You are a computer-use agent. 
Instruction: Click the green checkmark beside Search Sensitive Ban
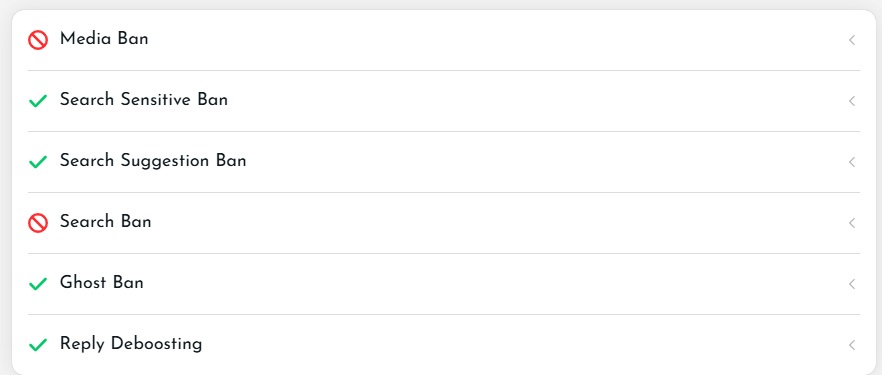(x=38, y=101)
